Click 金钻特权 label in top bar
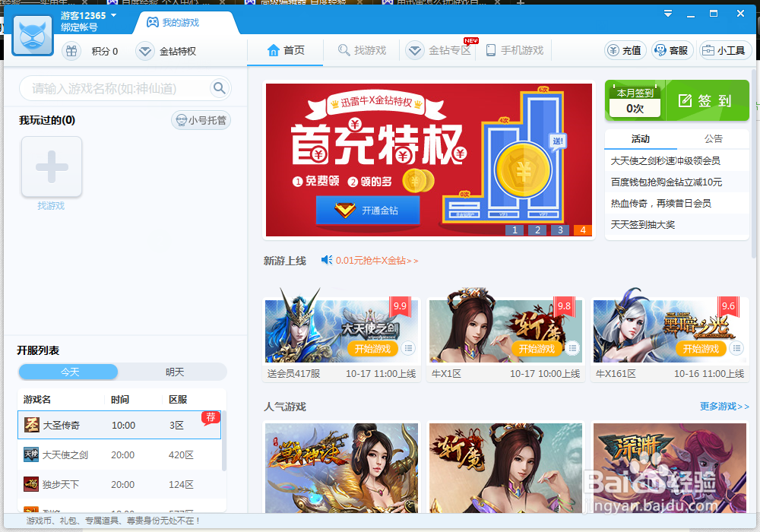The image size is (760, 532). (178, 52)
